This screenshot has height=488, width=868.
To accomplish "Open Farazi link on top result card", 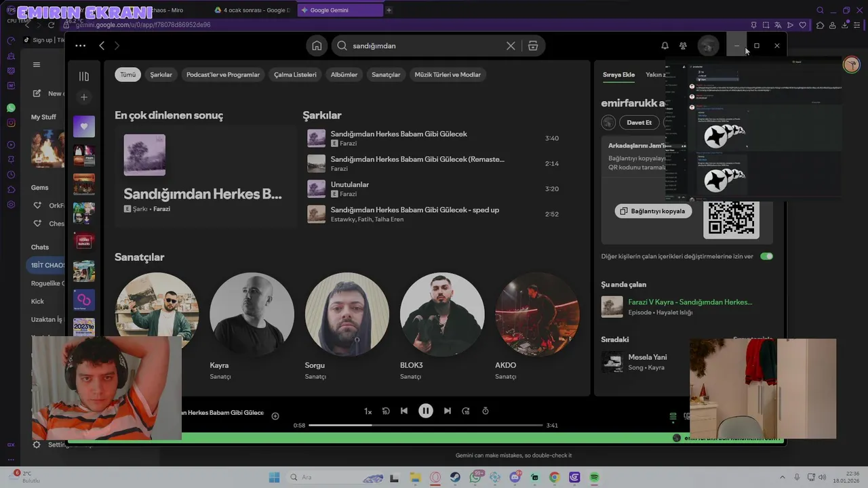I will (161, 209).
